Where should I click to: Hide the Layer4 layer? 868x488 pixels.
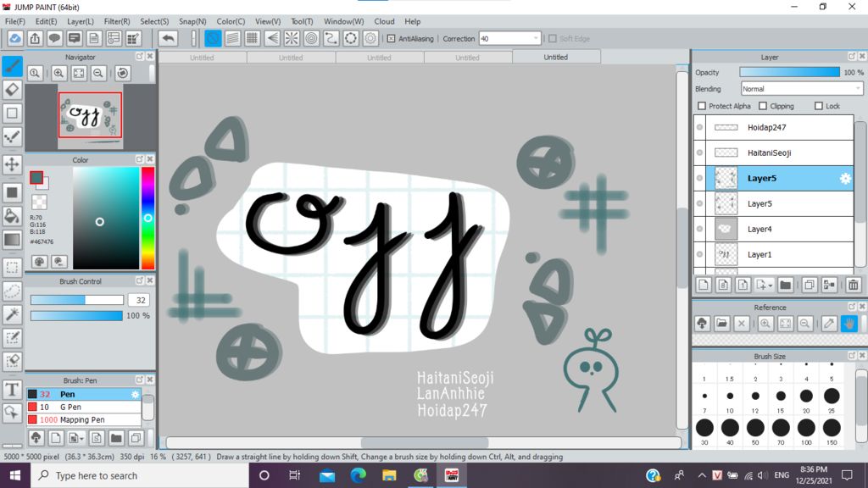click(x=699, y=229)
